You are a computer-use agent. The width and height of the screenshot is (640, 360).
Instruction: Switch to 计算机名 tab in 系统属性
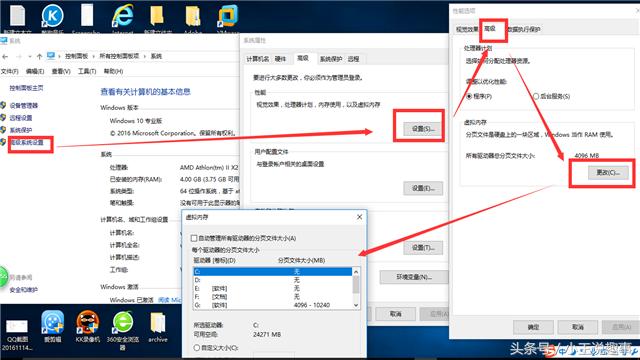click(258, 59)
